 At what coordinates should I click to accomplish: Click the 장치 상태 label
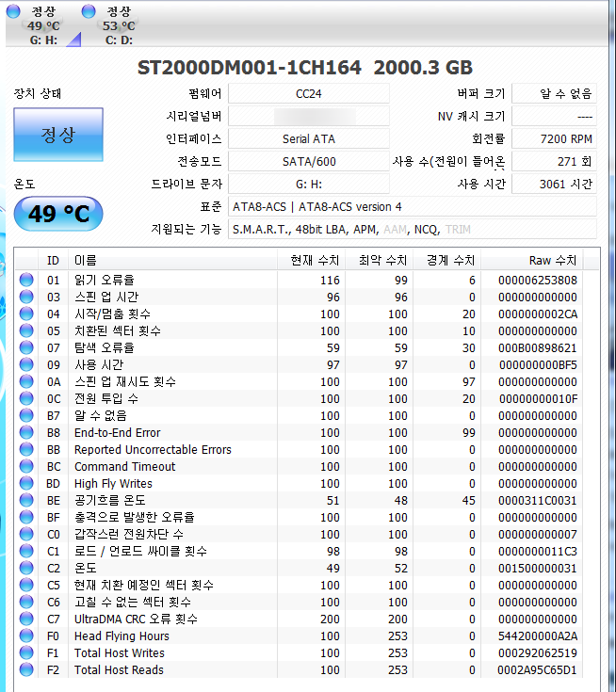(38, 93)
